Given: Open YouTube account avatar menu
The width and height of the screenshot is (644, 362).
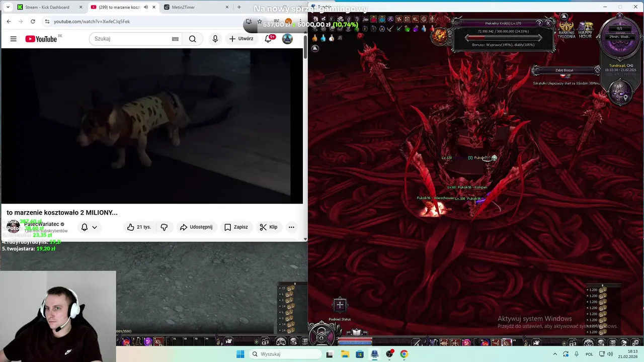Looking at the screenshot, I should click(287, 39).
